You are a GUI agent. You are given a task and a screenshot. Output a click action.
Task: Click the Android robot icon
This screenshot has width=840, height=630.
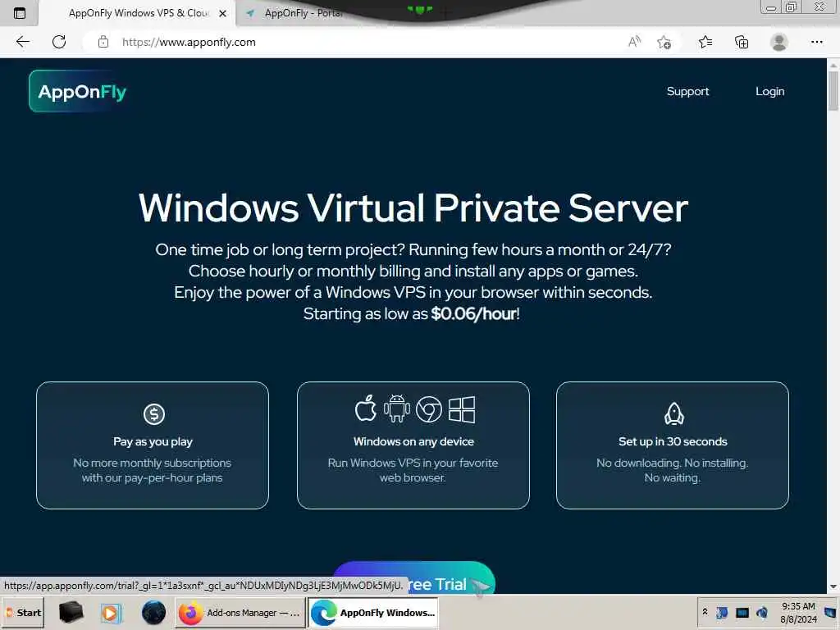397,409
